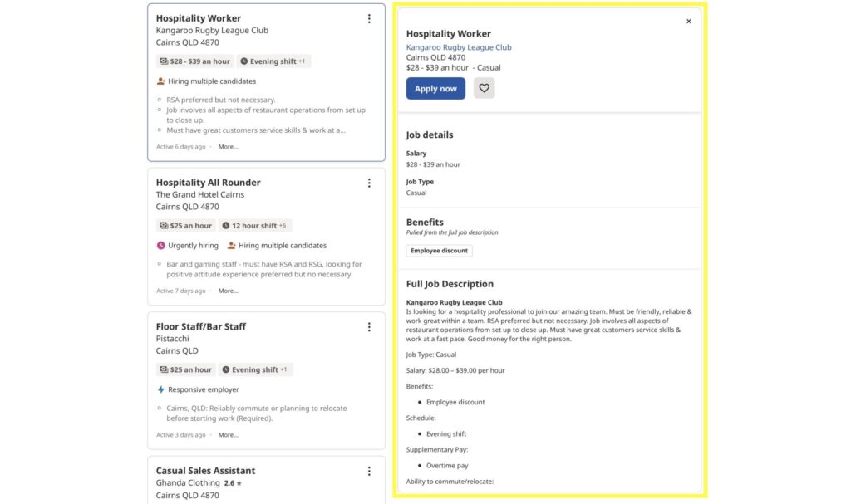Expand More on the Active 3 days ago card

228,435
